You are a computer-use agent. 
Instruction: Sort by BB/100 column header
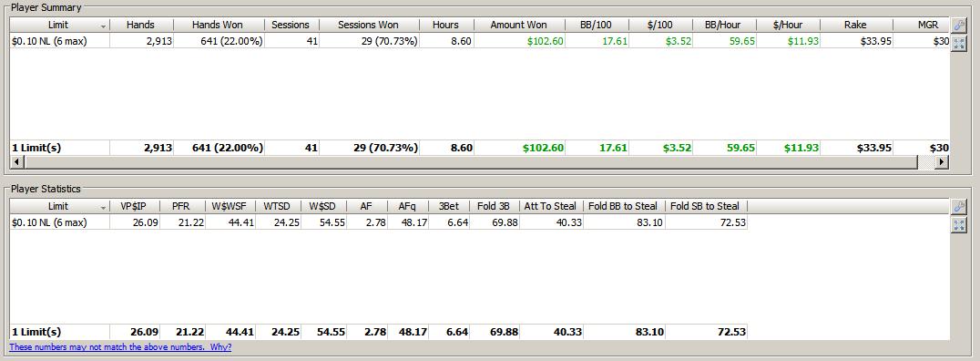pyautogui.click(x=597, y=25)
